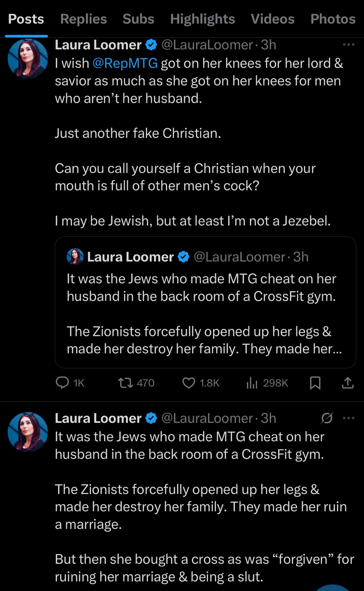View analytics showing 298K views
Screen dimensions: 364x591
252,383
